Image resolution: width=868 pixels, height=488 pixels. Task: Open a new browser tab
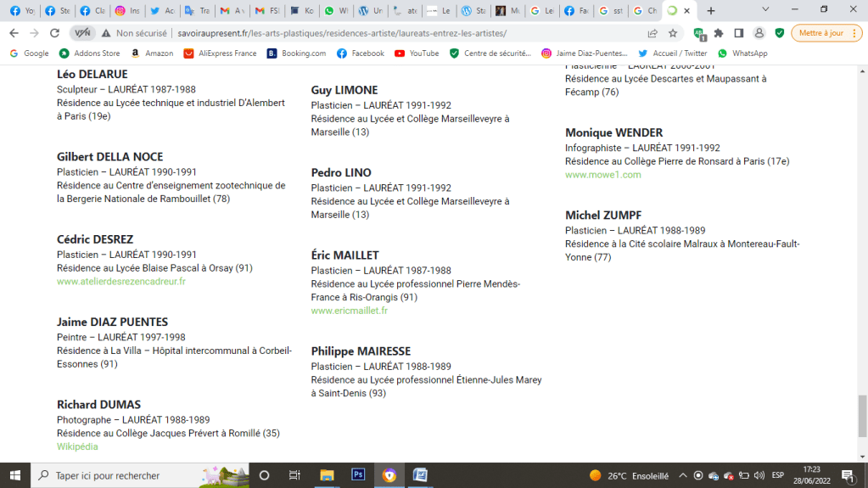point(711,11)
